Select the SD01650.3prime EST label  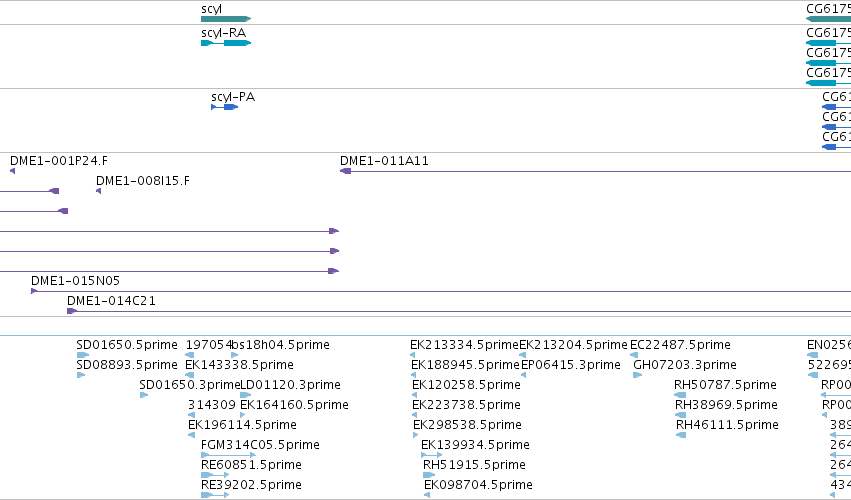click(189, 385)
